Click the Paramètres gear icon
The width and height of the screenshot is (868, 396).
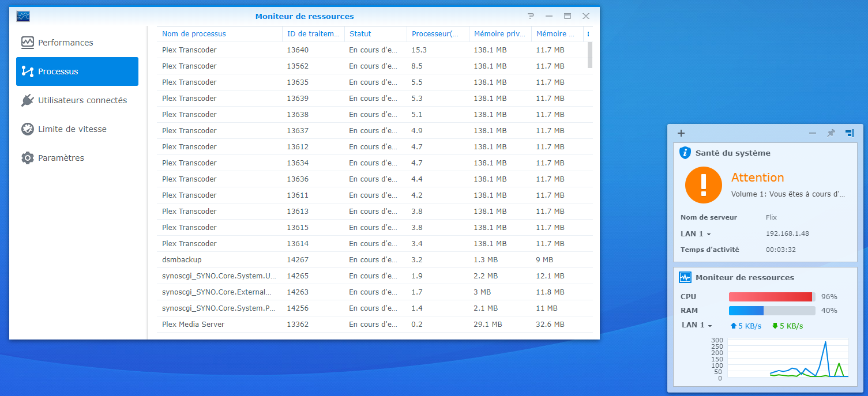coord(28,158)
